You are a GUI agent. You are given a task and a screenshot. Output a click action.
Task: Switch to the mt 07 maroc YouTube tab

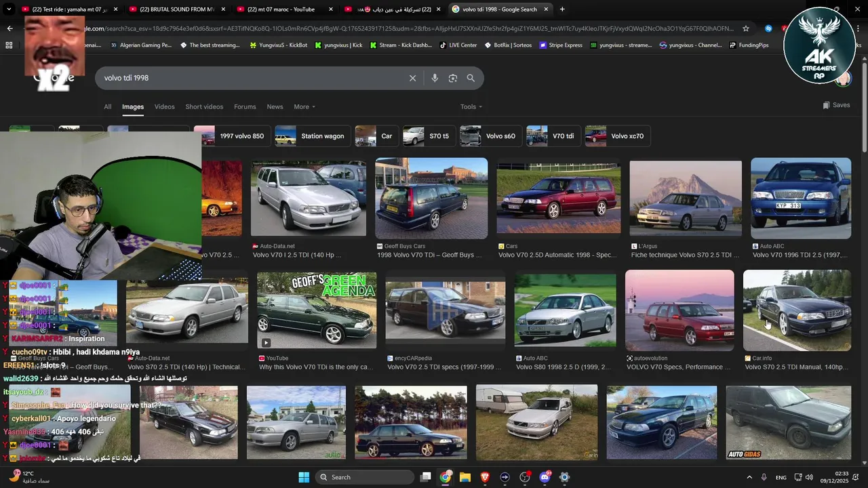pyautogui.click(x=283, y=9)
